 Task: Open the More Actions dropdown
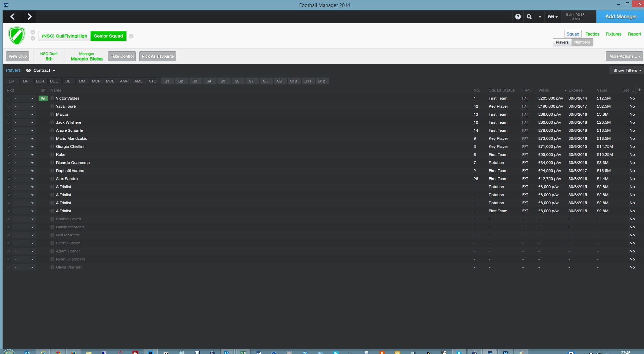pos(624,56)
